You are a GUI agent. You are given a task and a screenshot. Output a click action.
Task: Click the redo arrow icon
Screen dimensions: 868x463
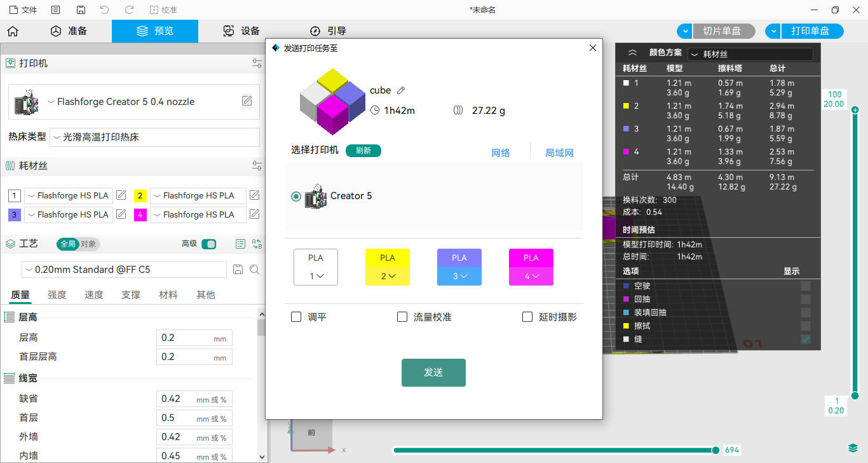pyautogui.click(x=129, y=10)
